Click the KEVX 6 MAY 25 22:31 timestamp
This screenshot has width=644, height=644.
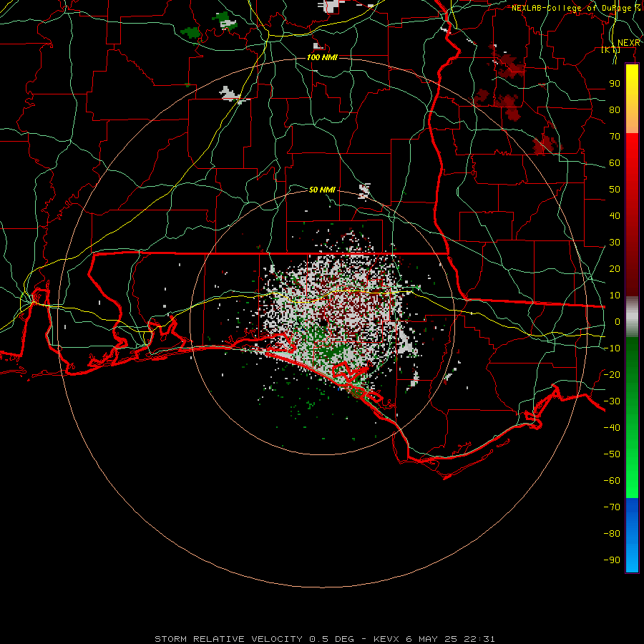(x=434, y=639)
